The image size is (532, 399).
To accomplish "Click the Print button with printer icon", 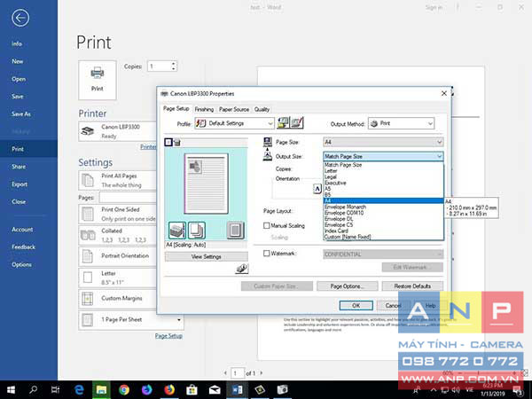I will 98,80.
